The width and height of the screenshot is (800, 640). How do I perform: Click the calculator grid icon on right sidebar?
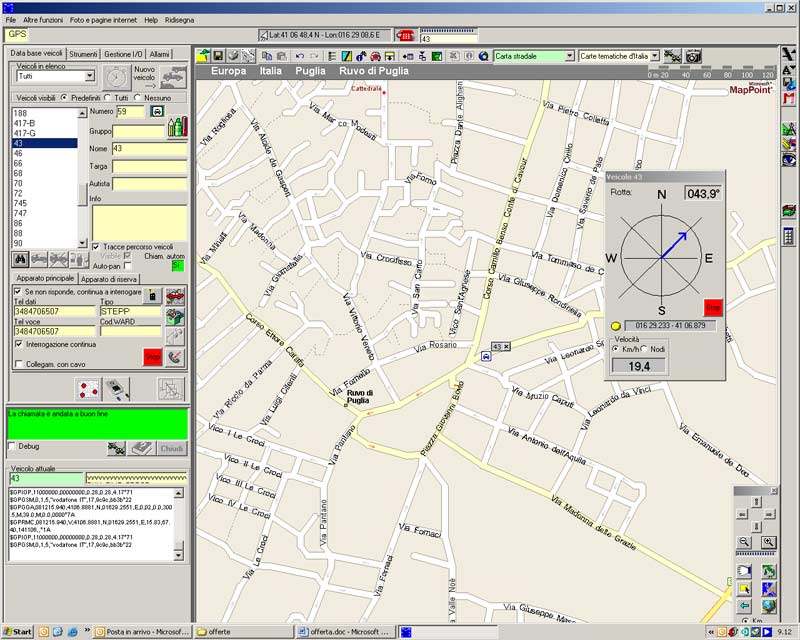click(x=788, y=236)
